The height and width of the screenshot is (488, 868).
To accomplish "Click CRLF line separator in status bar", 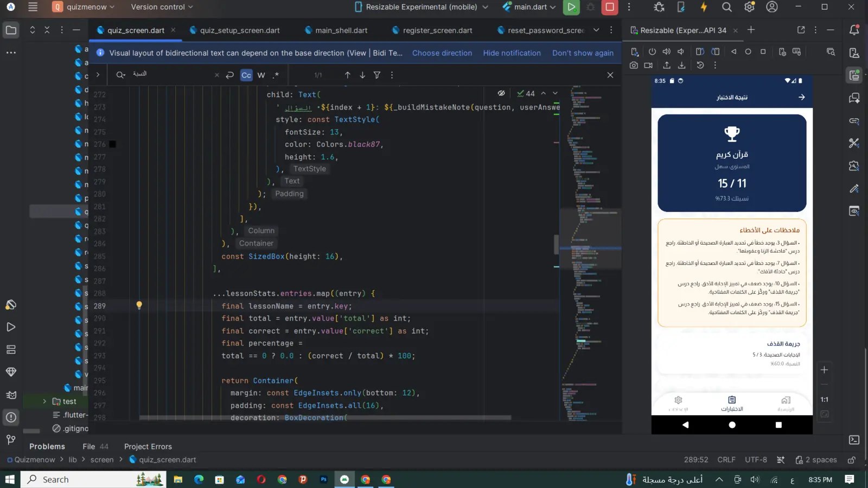I will point(726,460).
